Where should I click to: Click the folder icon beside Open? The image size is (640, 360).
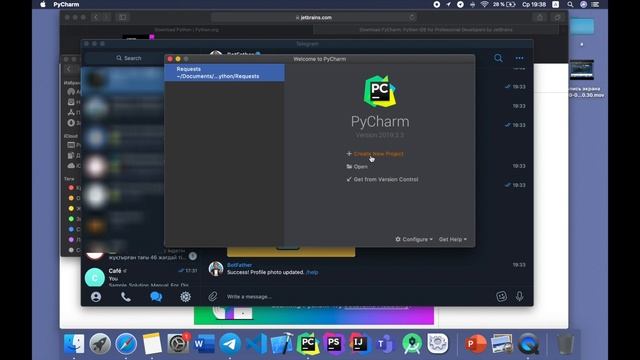pos(349,167)
